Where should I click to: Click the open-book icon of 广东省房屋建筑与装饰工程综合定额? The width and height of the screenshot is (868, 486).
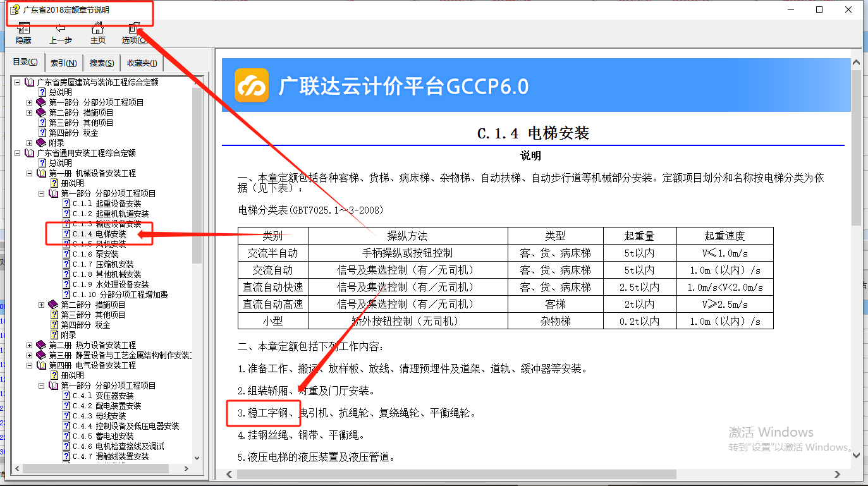pyautogui.click(x=30, y=82)
